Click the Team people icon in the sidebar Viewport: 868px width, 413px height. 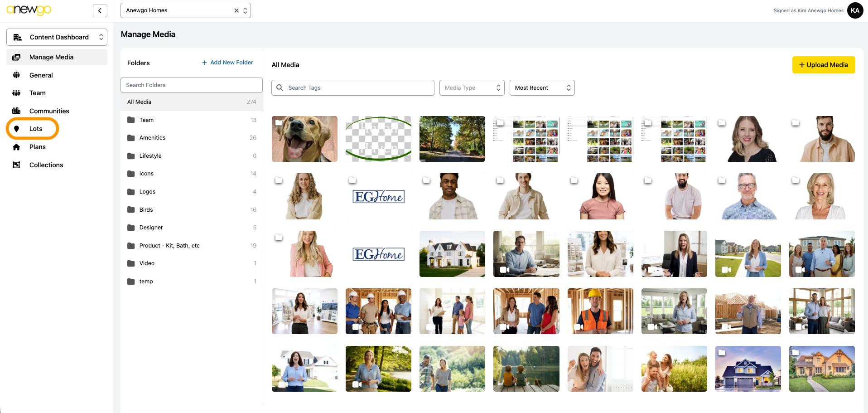tap(16, 93)
